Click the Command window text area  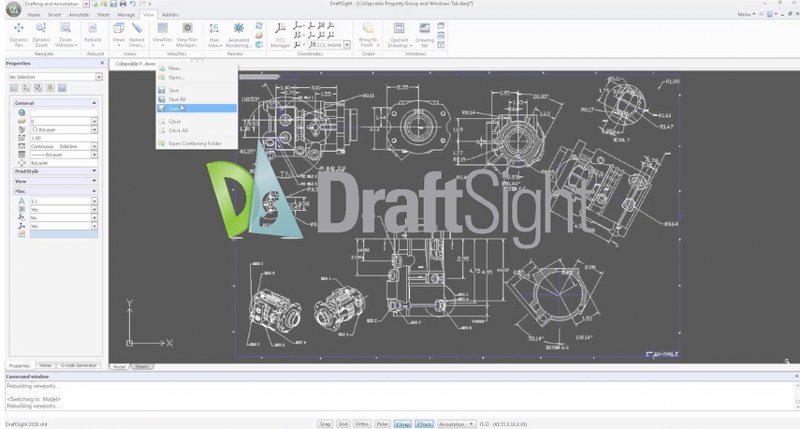click(x=400, y=396)
